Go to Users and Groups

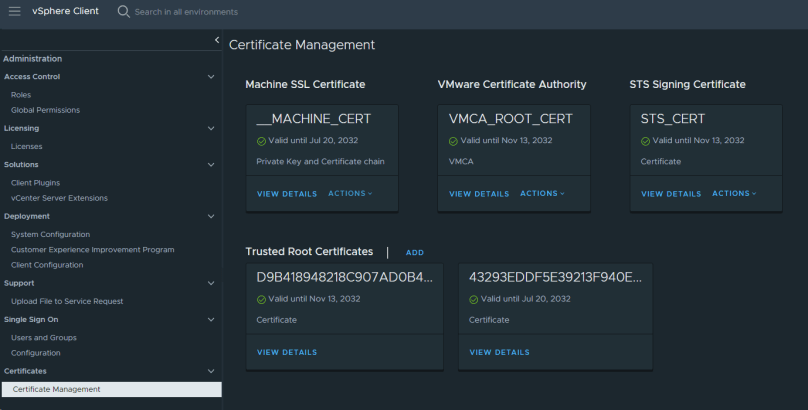43,338
